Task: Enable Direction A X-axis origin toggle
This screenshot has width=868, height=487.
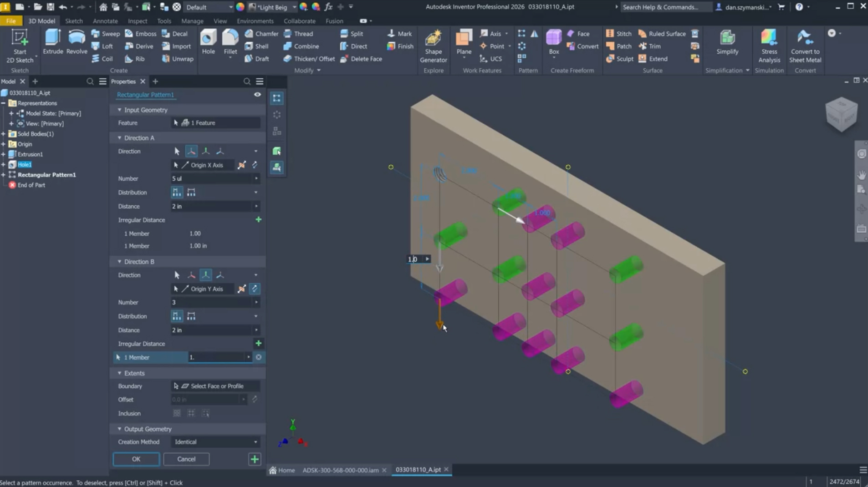Action: click(x=191, y=151)
